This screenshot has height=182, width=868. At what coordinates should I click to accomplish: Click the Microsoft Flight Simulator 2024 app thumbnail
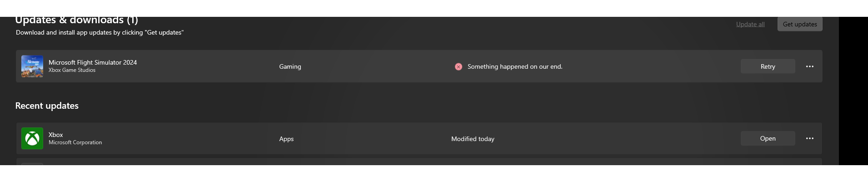click(x=32, y=66)
